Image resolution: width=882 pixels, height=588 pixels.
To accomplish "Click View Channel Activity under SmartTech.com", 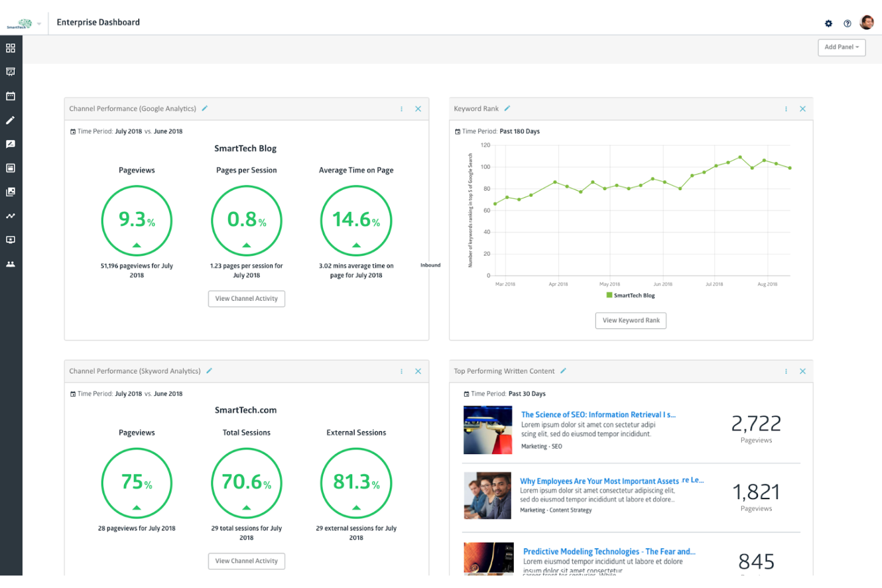I will pyautogui.click(x=247, y=561).
